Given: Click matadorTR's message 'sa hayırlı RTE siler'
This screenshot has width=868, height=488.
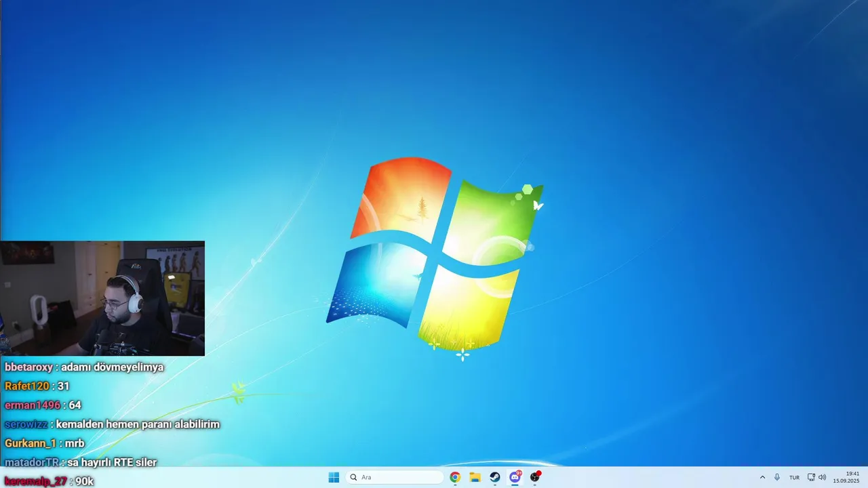Looking at the screenshot, I should 112,462.
